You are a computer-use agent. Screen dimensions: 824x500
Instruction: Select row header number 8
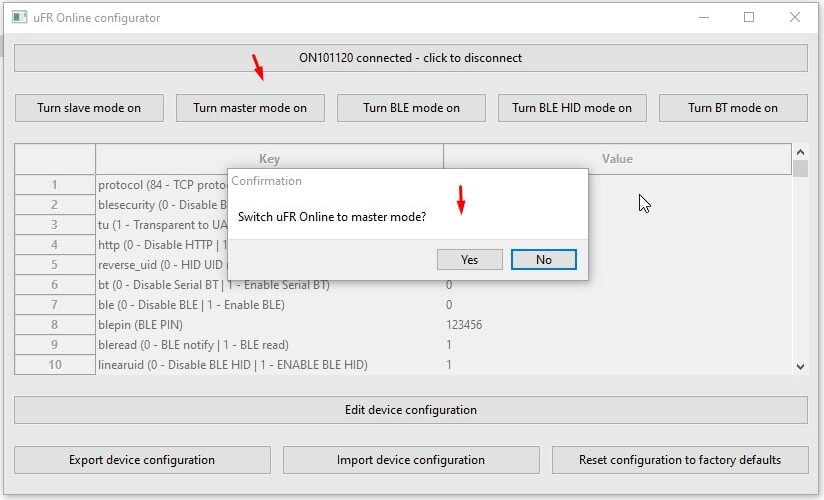(55, 325)
